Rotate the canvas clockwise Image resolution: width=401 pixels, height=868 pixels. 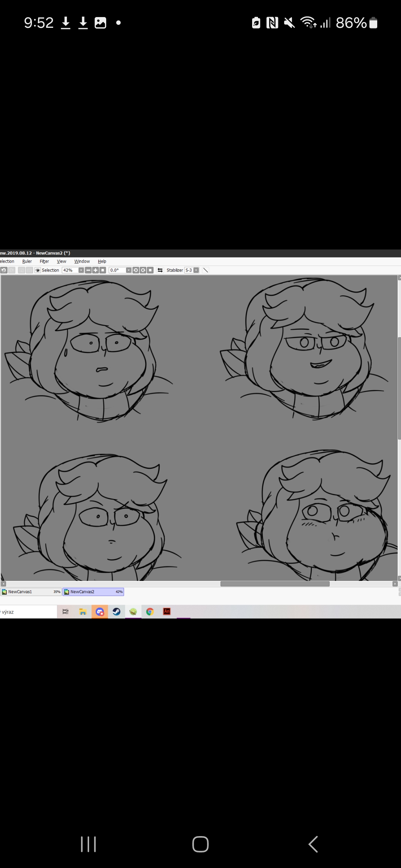point(143,270)
